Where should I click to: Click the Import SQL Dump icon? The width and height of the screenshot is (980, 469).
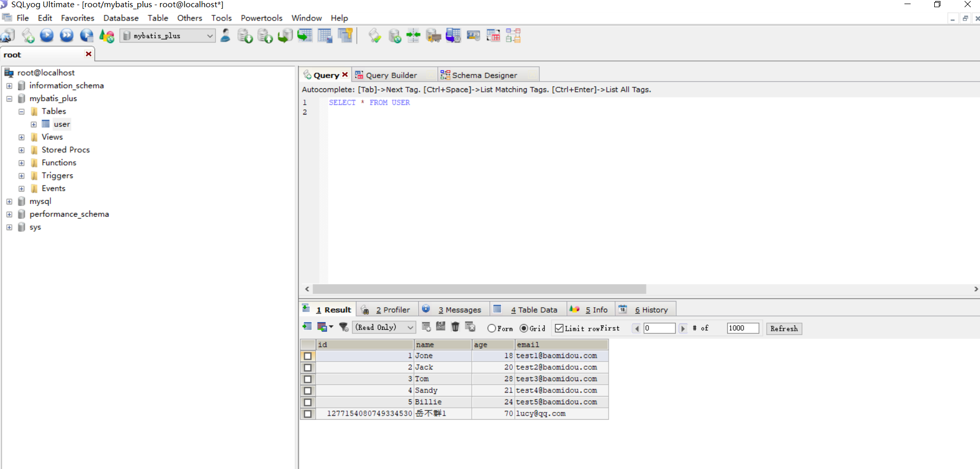point(265,35)
